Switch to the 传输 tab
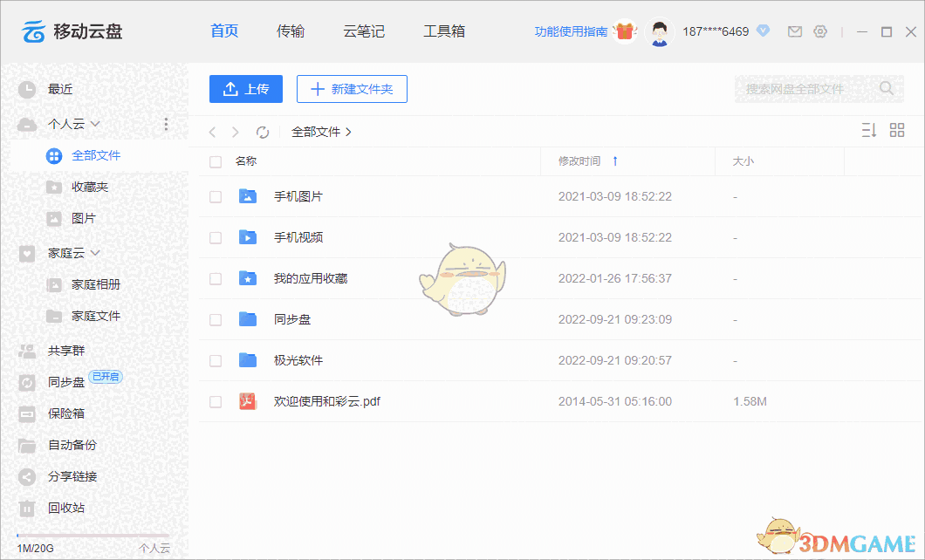The height and width of the screenshot is (560, 925). [290, 31]
